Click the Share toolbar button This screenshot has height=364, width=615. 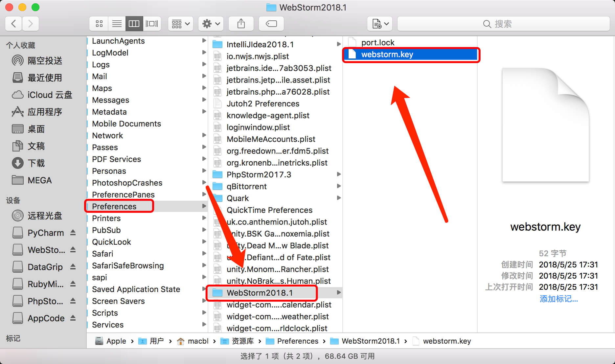tap(241, 24)
